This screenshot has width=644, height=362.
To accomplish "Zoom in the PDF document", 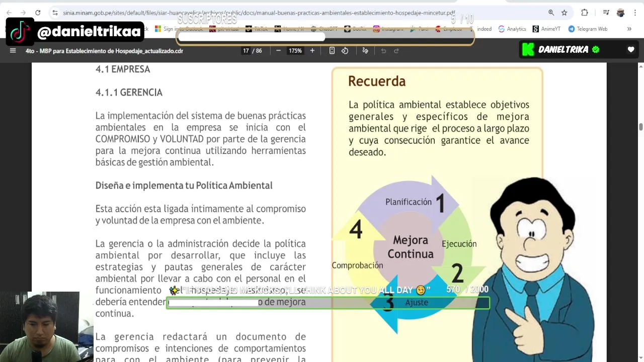I will tap(312, 51).
